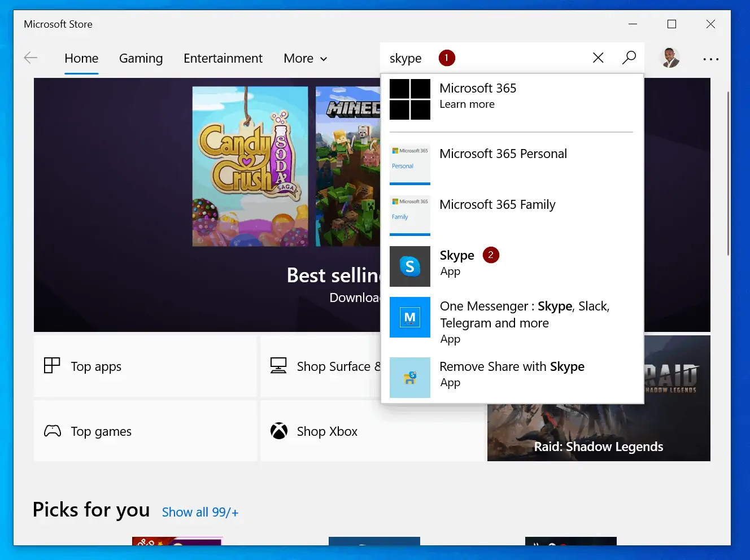Switch to the Gaming tab
The width and height of the screenshot is (750, 560).
(141, 59)
